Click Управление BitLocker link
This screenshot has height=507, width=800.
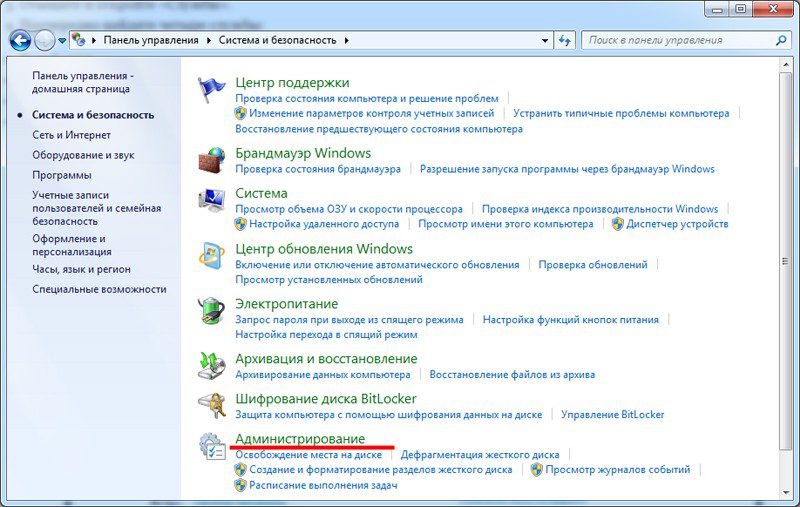(x=613, y=415)
